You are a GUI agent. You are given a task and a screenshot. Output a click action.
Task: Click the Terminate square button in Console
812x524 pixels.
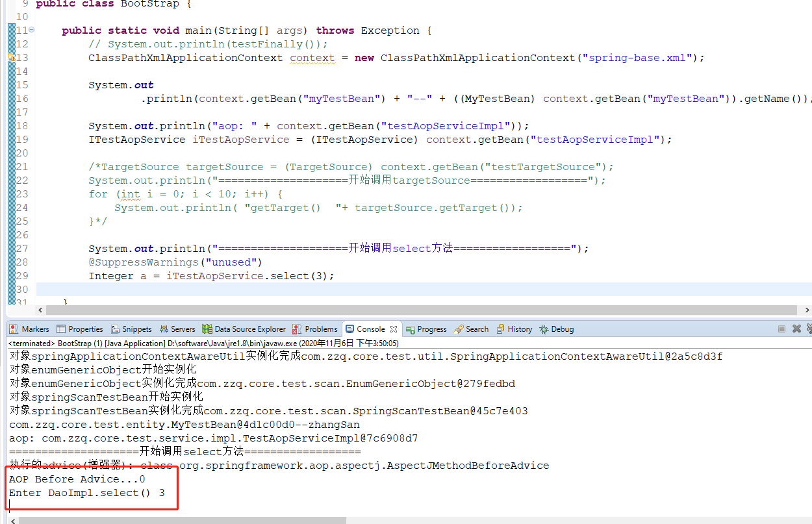click(x=781, y=329)
